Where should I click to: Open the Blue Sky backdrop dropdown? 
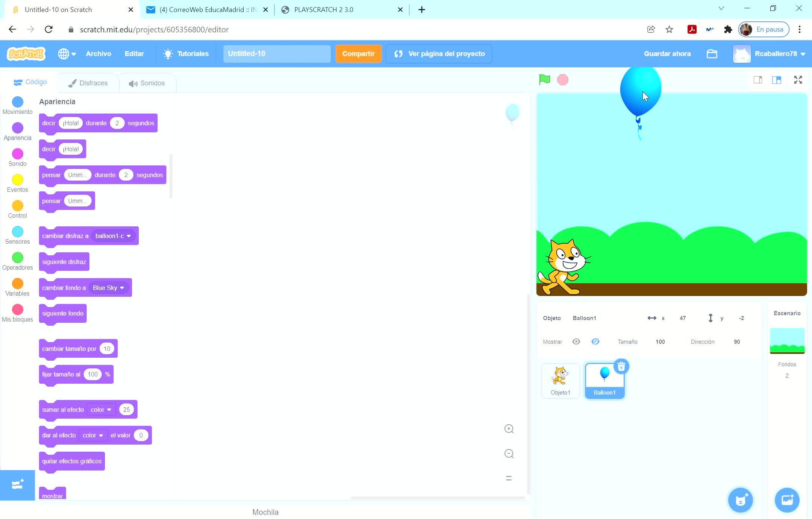click(122, 288)
